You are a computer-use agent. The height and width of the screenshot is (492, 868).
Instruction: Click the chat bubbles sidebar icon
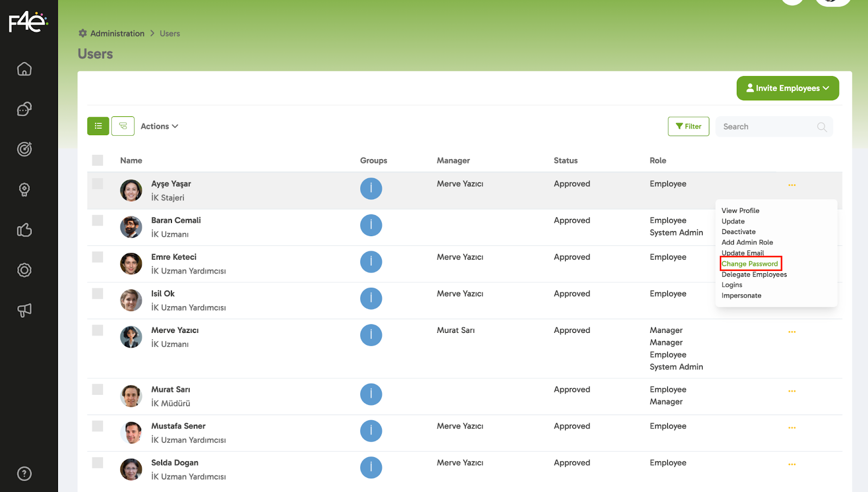click(24, 109)
